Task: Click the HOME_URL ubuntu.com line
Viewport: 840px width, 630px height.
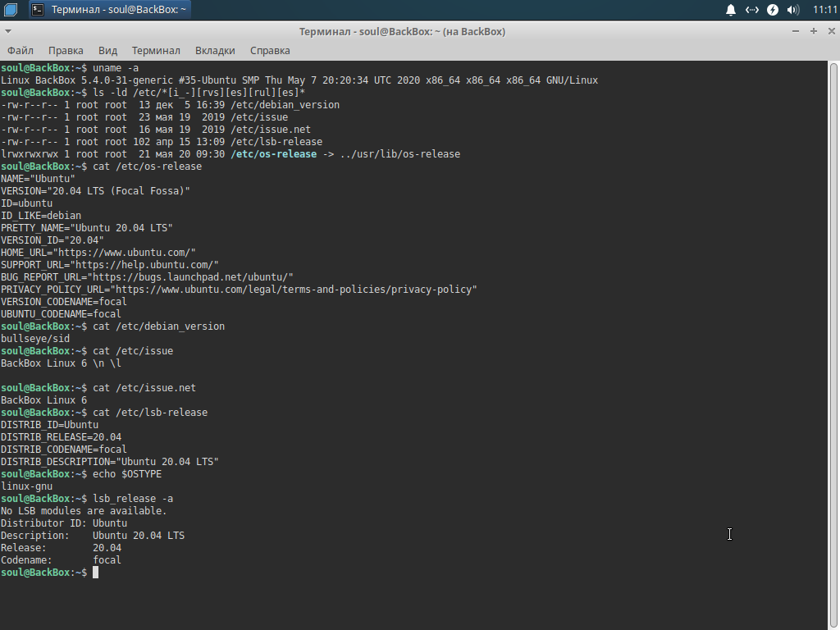Action: (98, 253)
